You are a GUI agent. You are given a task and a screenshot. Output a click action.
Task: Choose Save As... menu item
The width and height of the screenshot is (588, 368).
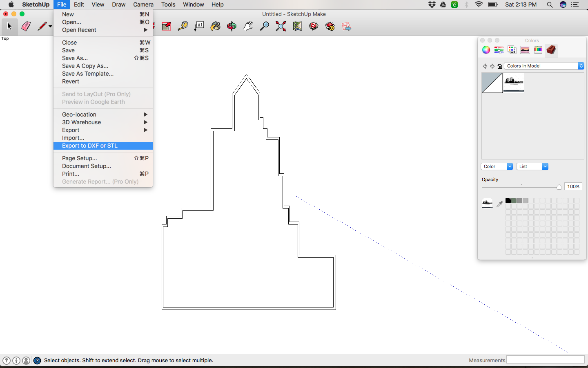(103, 58)
